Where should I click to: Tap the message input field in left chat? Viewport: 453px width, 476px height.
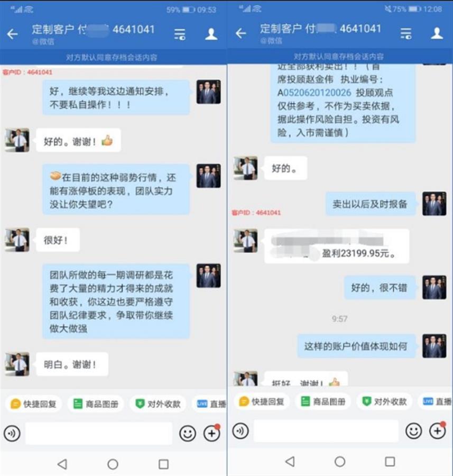99,433
